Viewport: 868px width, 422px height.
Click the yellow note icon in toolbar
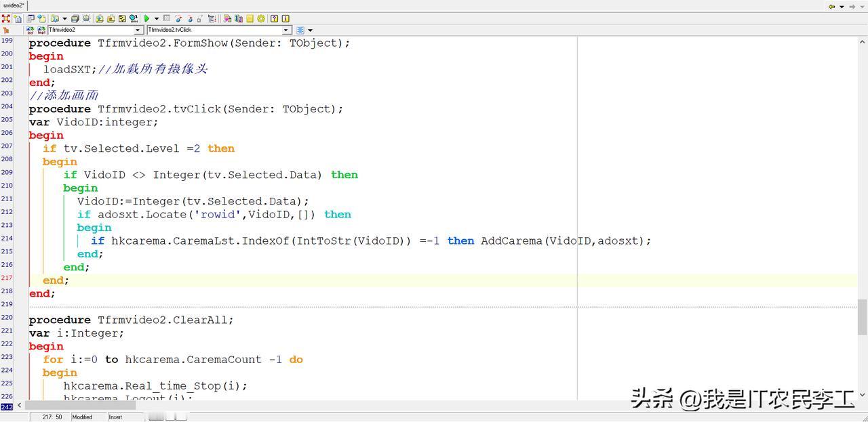tap(250, 19)
